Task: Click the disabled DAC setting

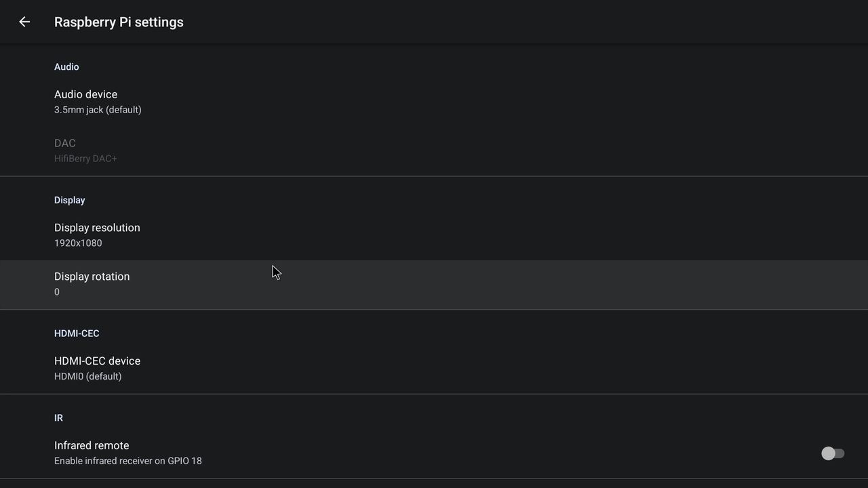Action: [x=65, y=143]
